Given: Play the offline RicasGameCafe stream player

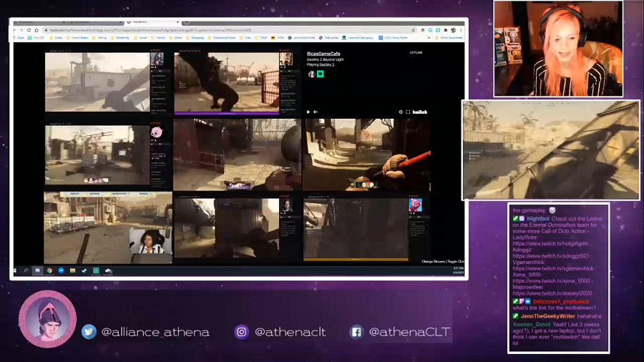Looking at the screenshot, I should pos(308,112).
